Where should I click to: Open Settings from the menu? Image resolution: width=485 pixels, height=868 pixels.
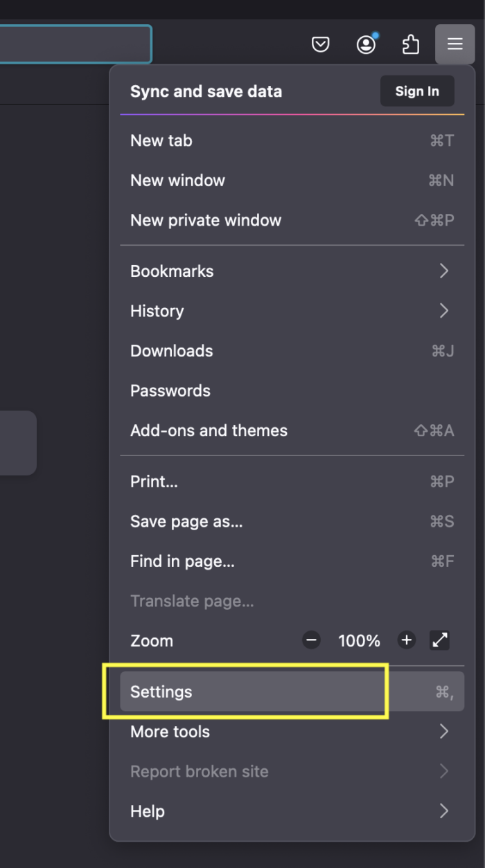point(161,691)
